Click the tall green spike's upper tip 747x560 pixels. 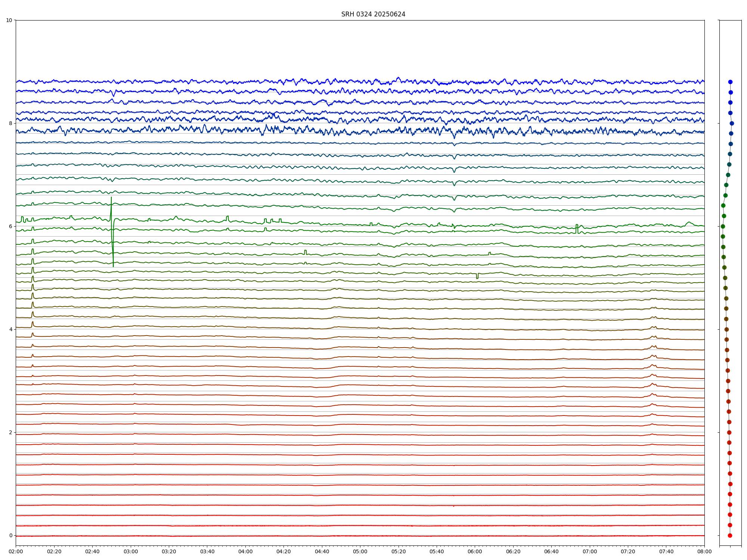point(111,197)
